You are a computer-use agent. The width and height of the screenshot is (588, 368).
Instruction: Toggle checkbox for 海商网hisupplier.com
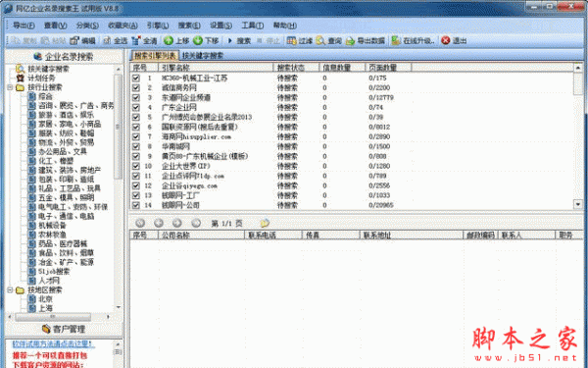coord(136,136)
